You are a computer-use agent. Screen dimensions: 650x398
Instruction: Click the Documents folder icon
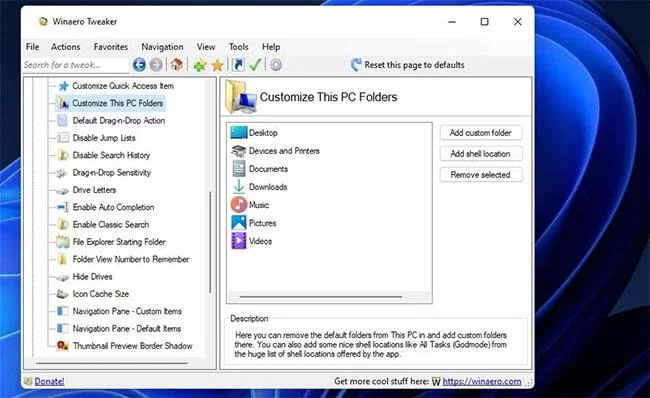click(239, 169)
